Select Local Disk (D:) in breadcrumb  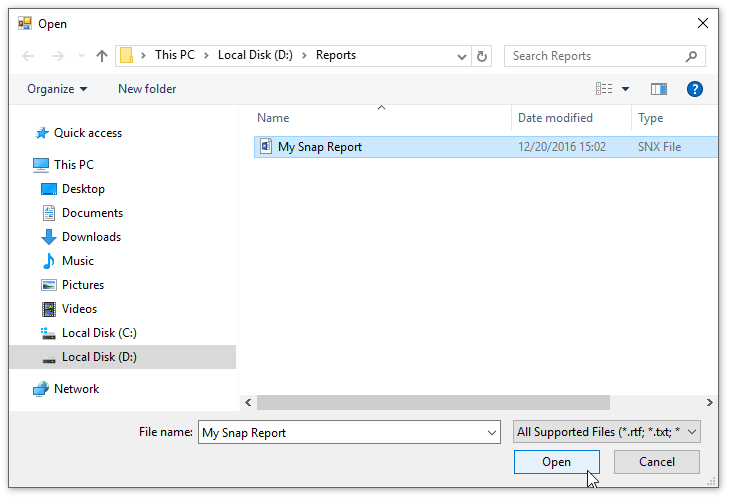[x=255, y=55]
